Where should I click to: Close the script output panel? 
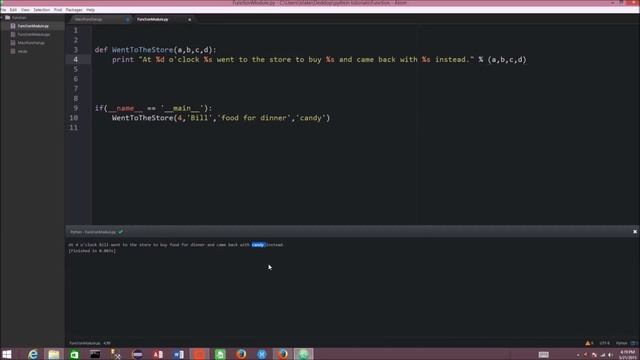(635, 232)
